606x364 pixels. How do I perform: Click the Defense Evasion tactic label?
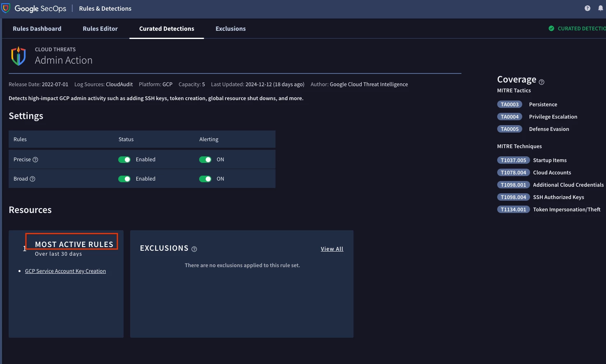549,129
